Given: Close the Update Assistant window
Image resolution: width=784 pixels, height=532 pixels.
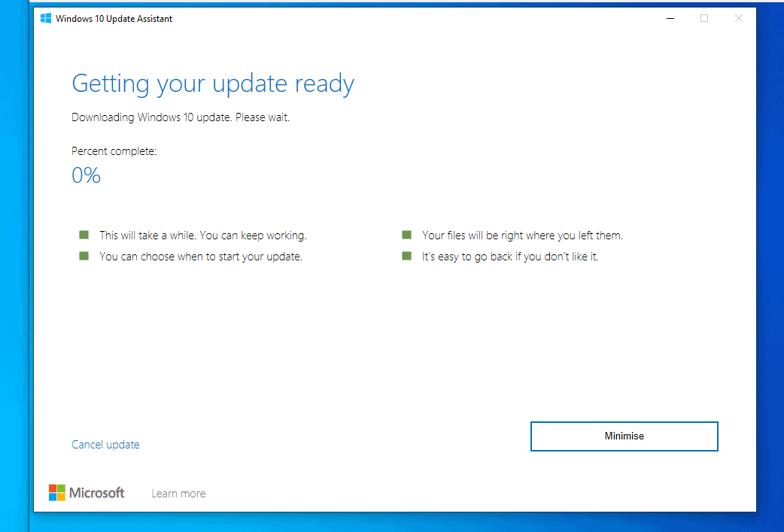Looking at the screenshot, I should [x=738, y=18].
